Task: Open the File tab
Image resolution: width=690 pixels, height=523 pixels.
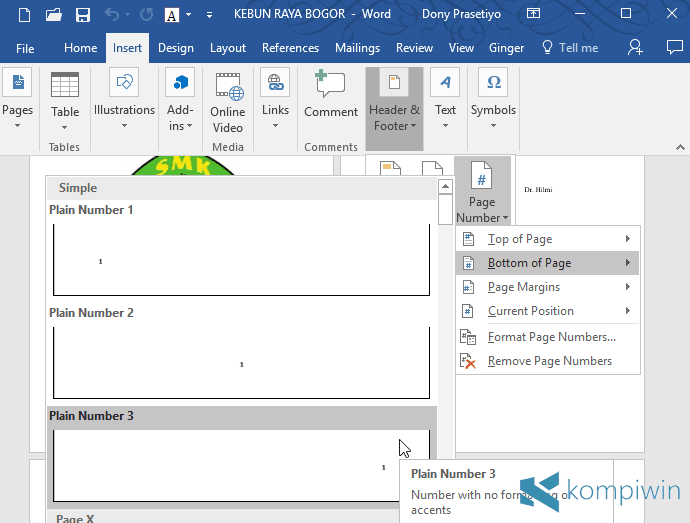Action: (x=25, y=48)
